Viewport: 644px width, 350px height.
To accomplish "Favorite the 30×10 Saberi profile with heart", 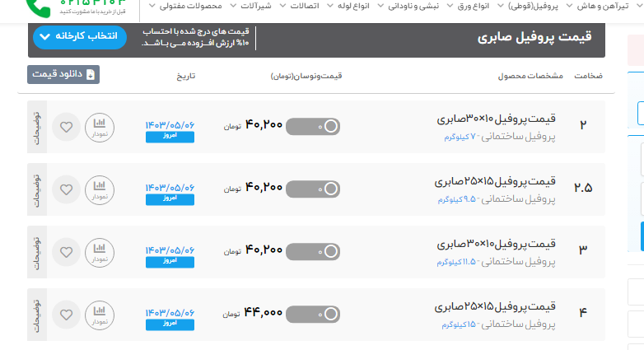I will pos(67,128).
